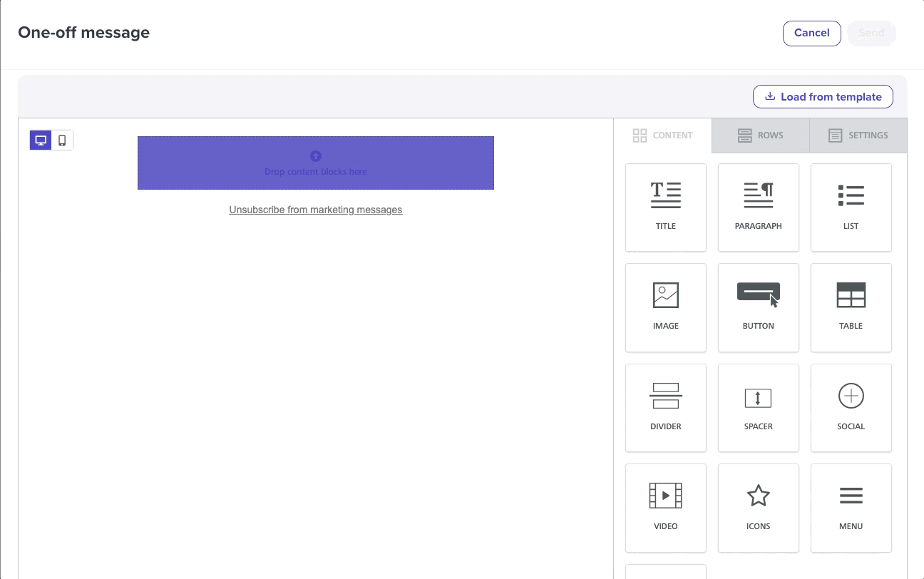Switch to mobile preview mode
The height and width of the screenshot is (579, 924).
62,140
